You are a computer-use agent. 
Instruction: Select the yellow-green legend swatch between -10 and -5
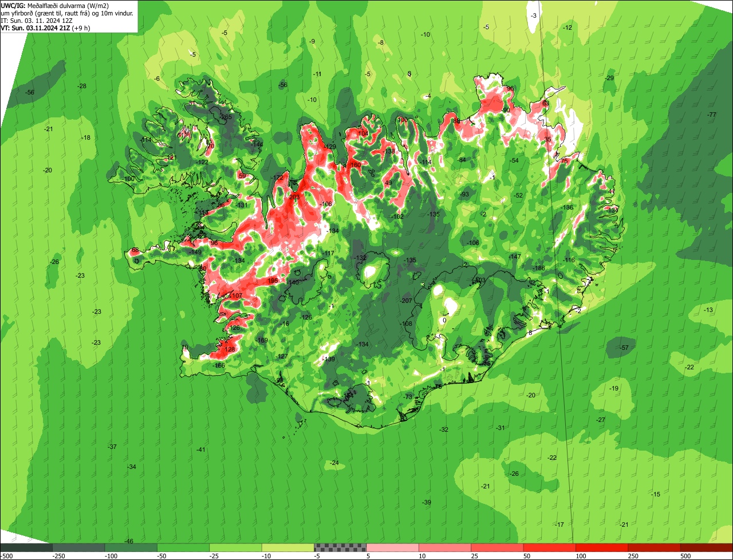[x=287, y=547]
